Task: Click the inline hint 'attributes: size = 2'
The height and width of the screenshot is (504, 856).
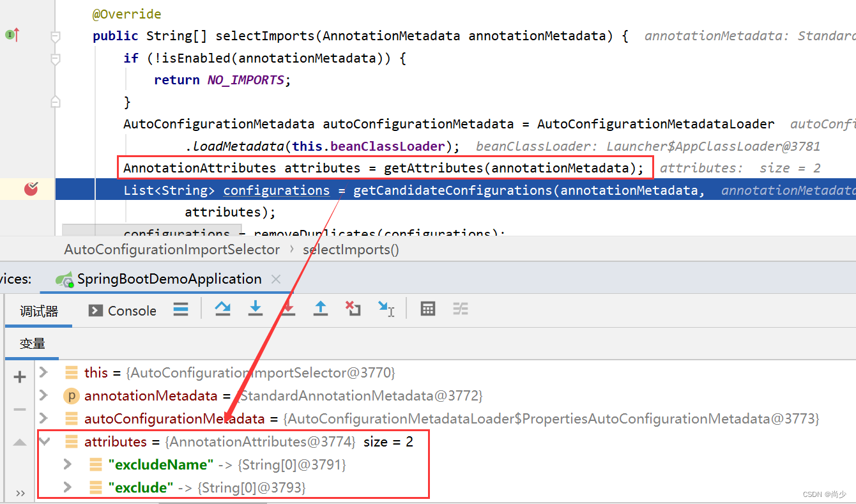Action: coord(740,168)
